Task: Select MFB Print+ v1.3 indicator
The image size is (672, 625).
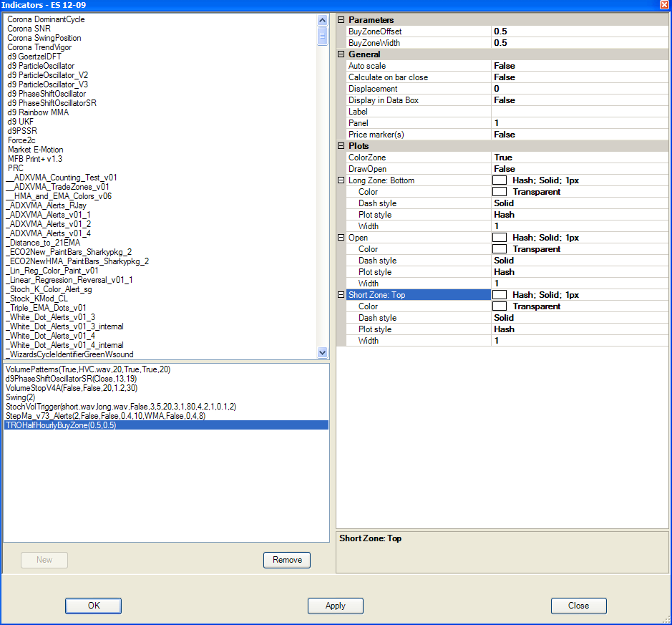Action: click(35, 159)
